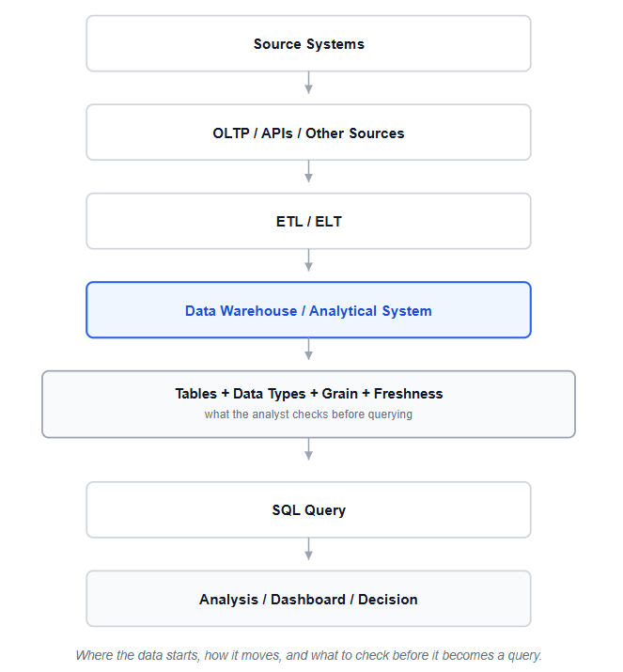Viewport: 623px width, 672px height.
Task: Click the Tables + Data Types + Grain + Freshness heading
Action: coord(309,394)
